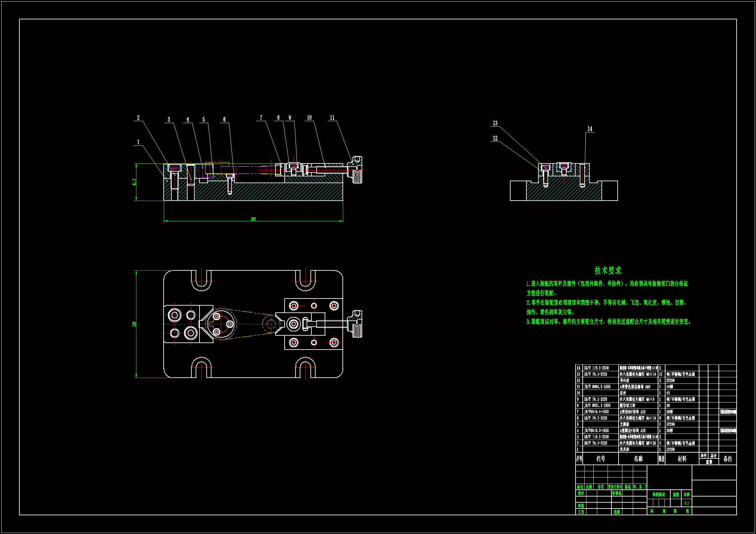Select the 设计 label in title block
This screenshot has width=756, height=534.
pos(581,493)
